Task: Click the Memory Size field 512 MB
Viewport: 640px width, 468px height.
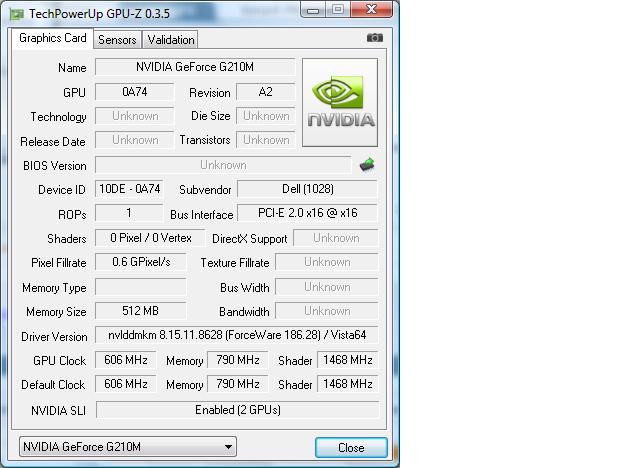Action: [141, 311]
